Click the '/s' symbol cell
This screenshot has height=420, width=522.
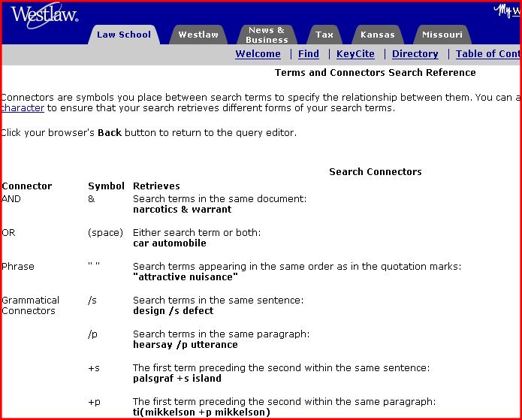coord(92,301)
